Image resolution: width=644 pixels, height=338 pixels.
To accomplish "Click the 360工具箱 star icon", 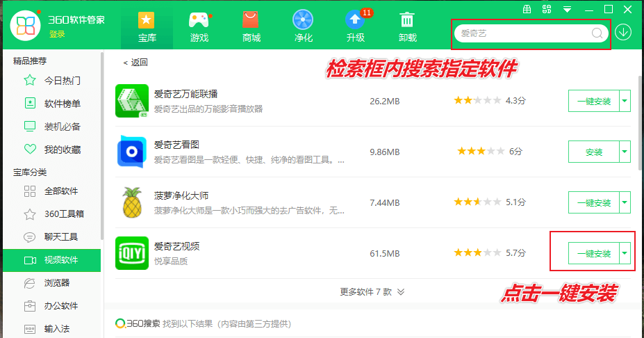I will (30, 214).
